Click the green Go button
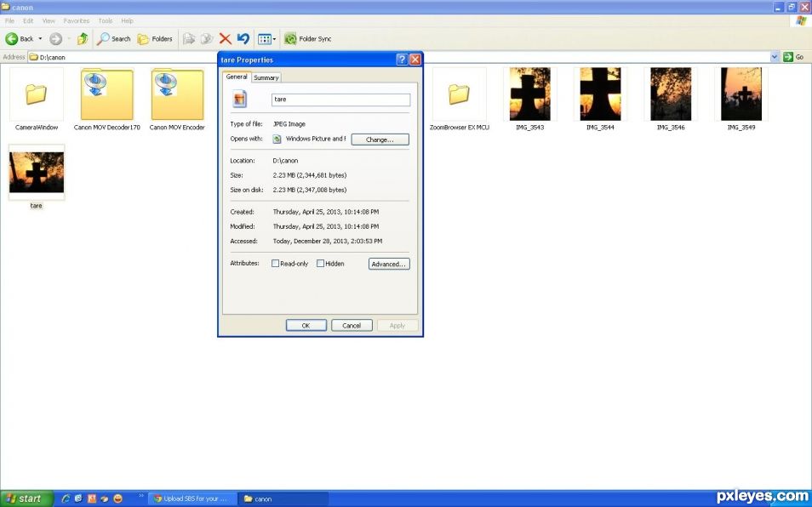The height and width of the screenshot is (507, 812). [x=793, y=57]
